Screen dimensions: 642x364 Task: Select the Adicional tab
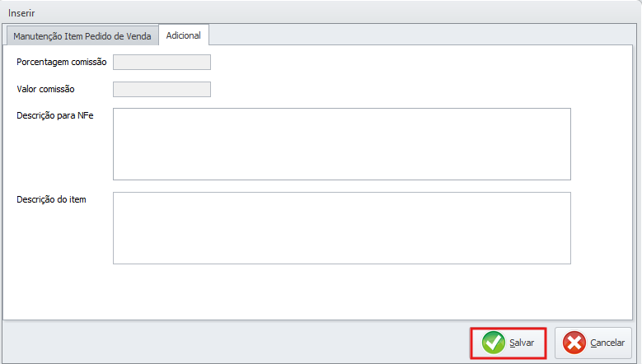pyautogui.click(x=183, y=36)
